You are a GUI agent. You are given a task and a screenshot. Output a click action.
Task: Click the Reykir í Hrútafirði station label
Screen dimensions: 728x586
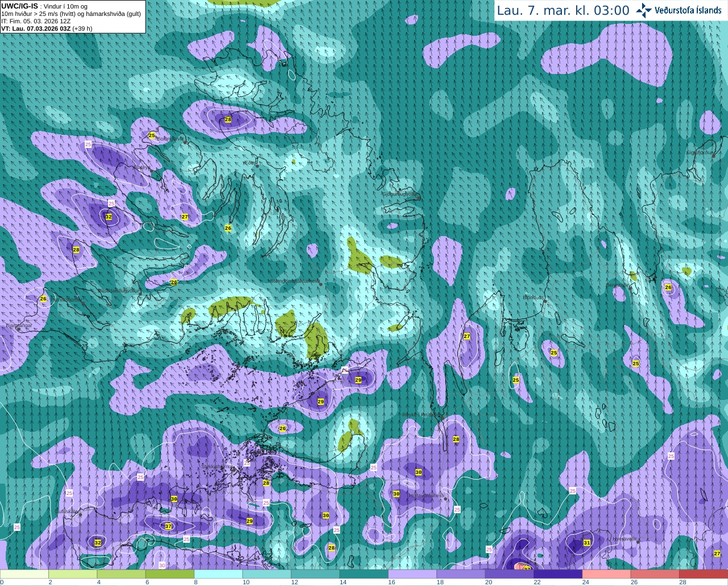[422, 415]
